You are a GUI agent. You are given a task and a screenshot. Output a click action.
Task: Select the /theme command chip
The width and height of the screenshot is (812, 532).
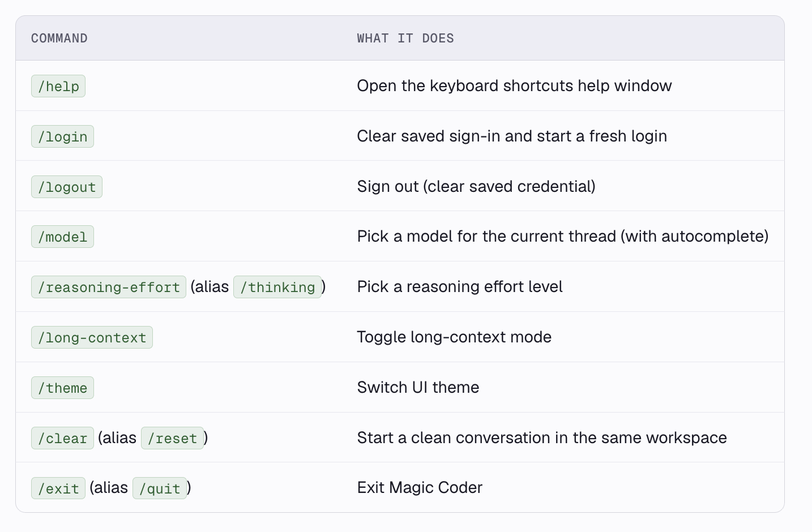[x=62, y=388]
